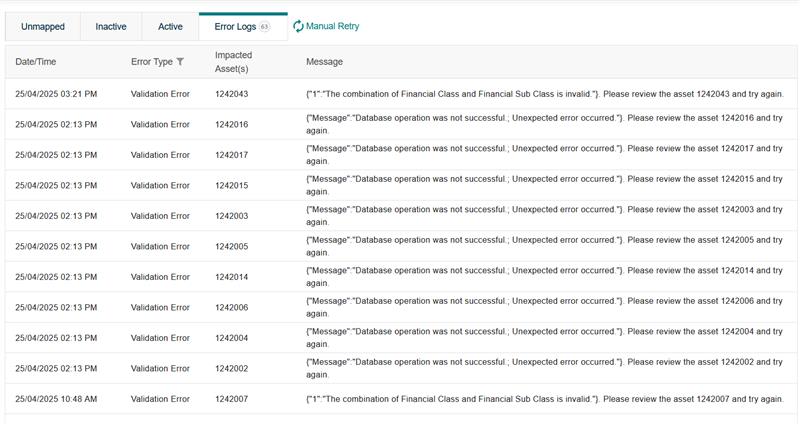The image size is (800, 424).
Task: Click the Impacted Asset(s) column header
Action: 233,62
